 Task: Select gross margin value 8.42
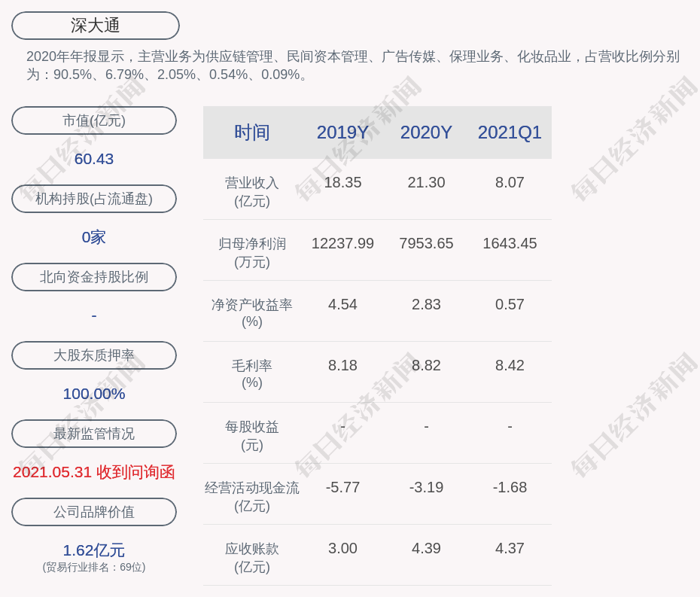pyautogui.click(x=510, y=365)
